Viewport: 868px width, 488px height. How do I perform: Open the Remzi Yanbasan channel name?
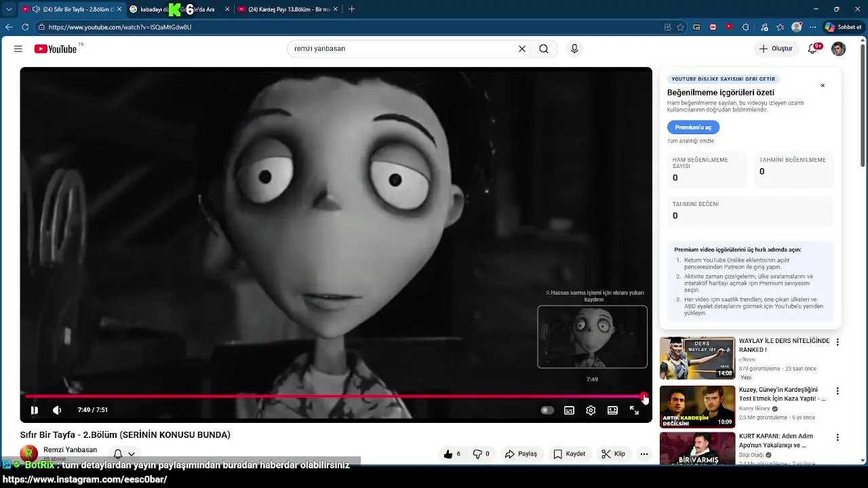70,450
